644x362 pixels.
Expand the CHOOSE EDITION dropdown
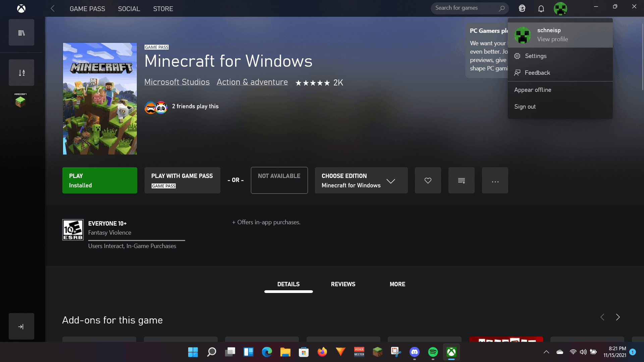(361, 180)
